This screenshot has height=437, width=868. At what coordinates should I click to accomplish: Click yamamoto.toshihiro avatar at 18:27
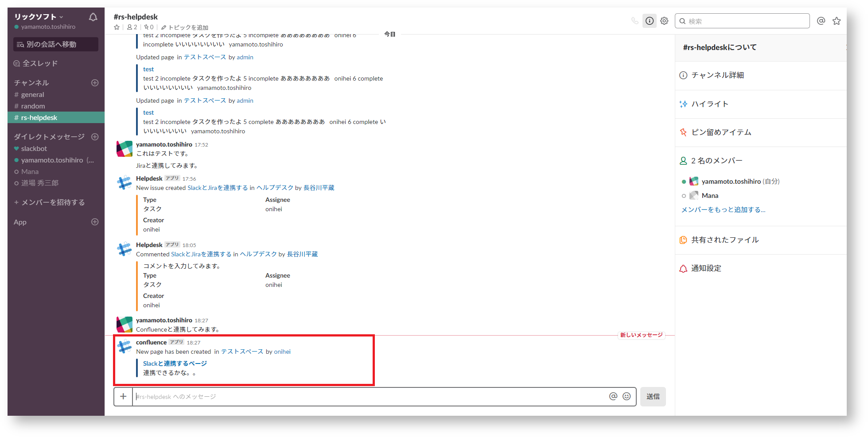point(125,325)
